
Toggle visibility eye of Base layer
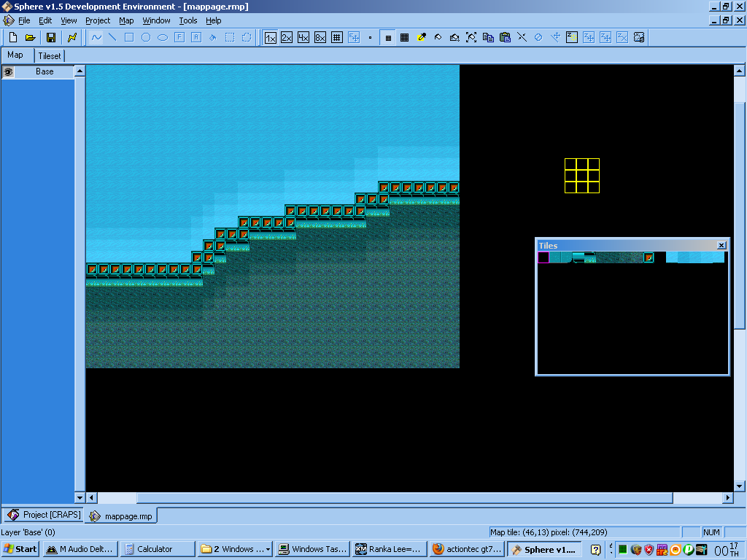(x=9, y=71)
